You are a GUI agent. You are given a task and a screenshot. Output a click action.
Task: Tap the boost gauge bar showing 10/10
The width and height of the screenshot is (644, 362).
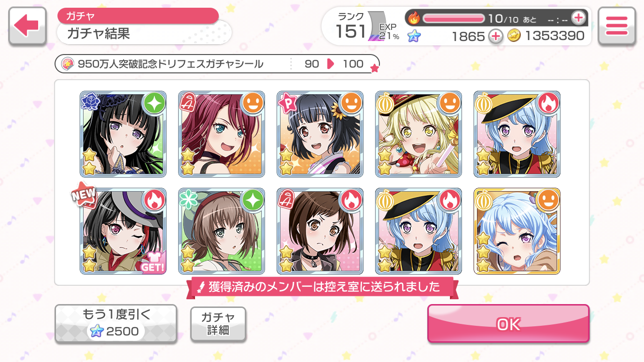tap(454, 18)
